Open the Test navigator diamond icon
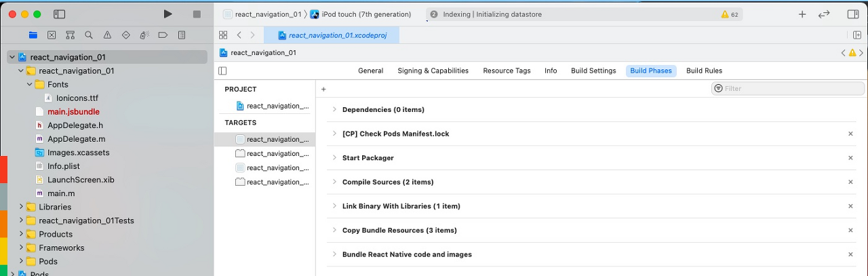 (x=125, y=35)
